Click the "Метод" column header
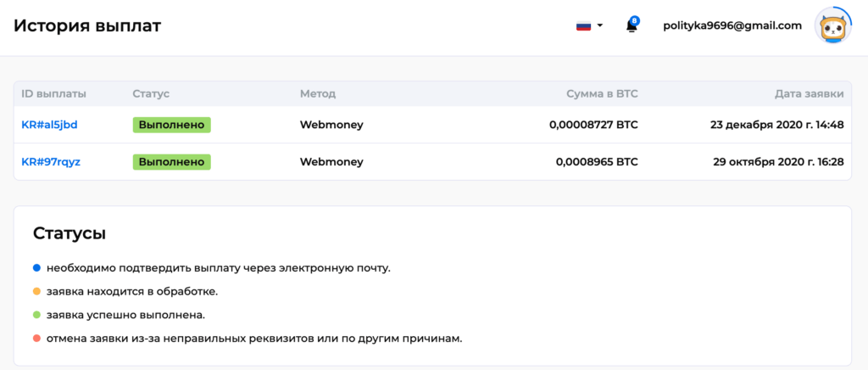 pos(318,93)
